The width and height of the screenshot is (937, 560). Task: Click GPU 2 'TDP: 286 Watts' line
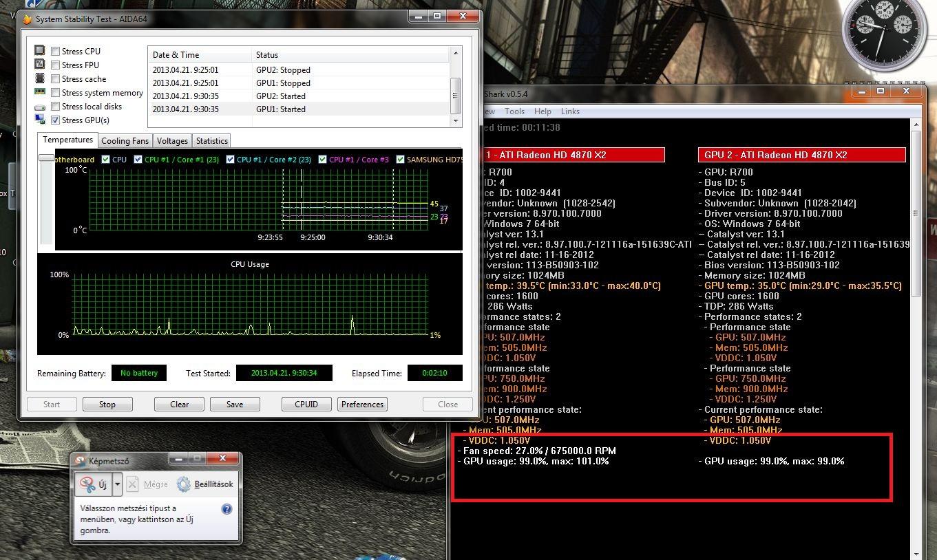tap(736, 306)
